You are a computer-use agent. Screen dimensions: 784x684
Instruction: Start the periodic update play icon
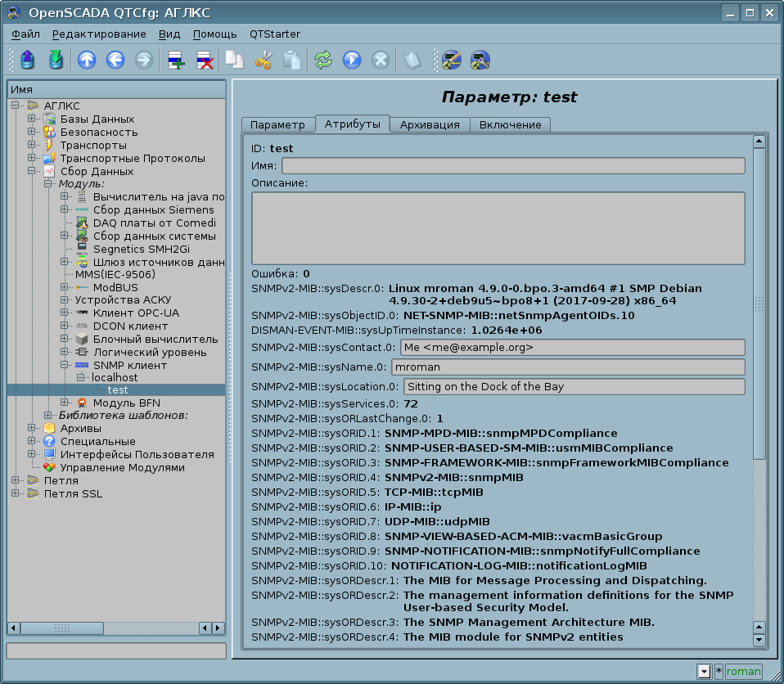pyautogui.click(x=352, y=60)
